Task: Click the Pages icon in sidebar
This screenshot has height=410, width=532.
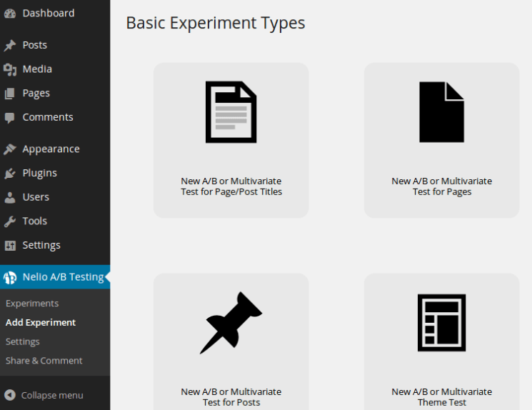Action: pos(10,94)
